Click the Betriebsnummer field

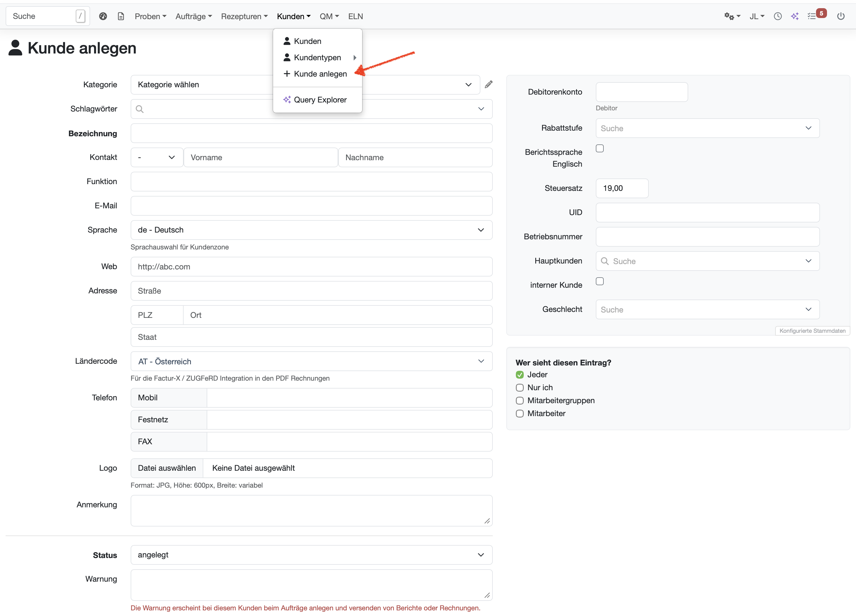click(x=708, y=237)
